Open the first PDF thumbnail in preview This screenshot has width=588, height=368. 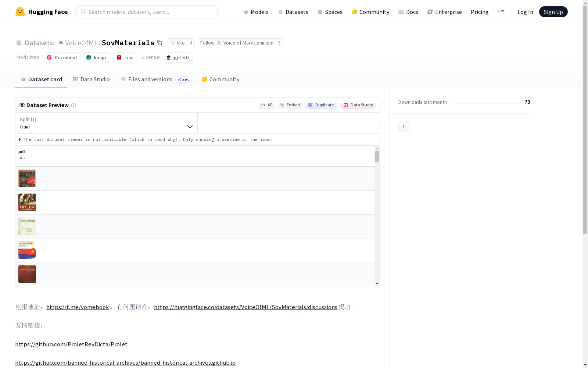pyautogui.click(x=27, y=178)
